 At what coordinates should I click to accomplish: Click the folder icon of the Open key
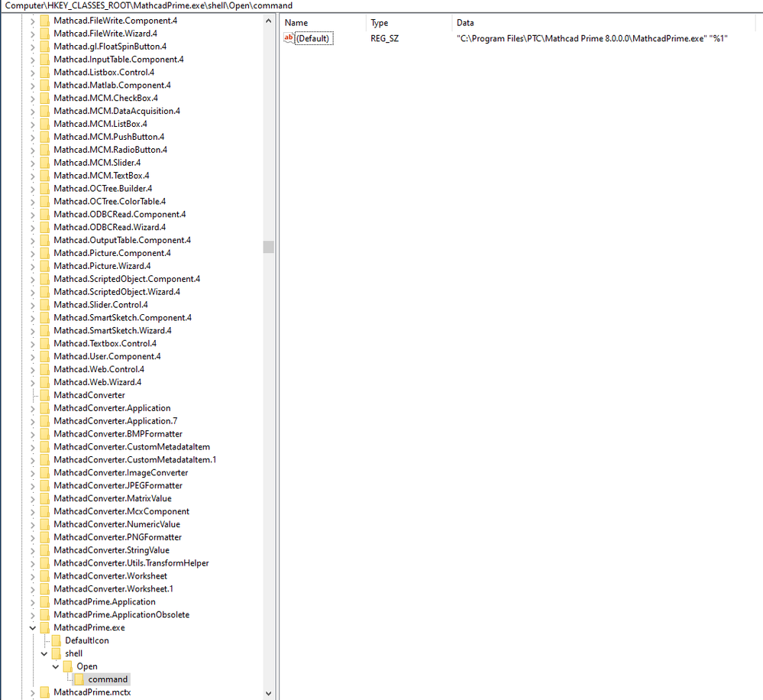pyautogui.click(x=68, y=666)
